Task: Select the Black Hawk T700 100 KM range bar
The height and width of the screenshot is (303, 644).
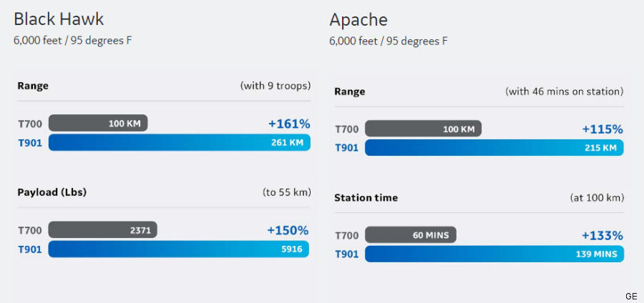Action: [x=98, y=123]
